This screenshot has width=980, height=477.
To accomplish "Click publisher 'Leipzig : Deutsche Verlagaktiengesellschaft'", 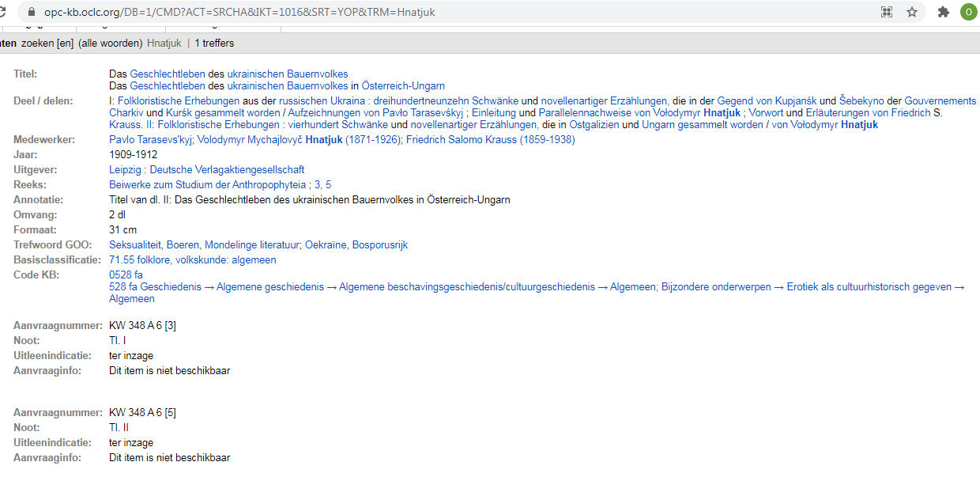I will [206, 170].
